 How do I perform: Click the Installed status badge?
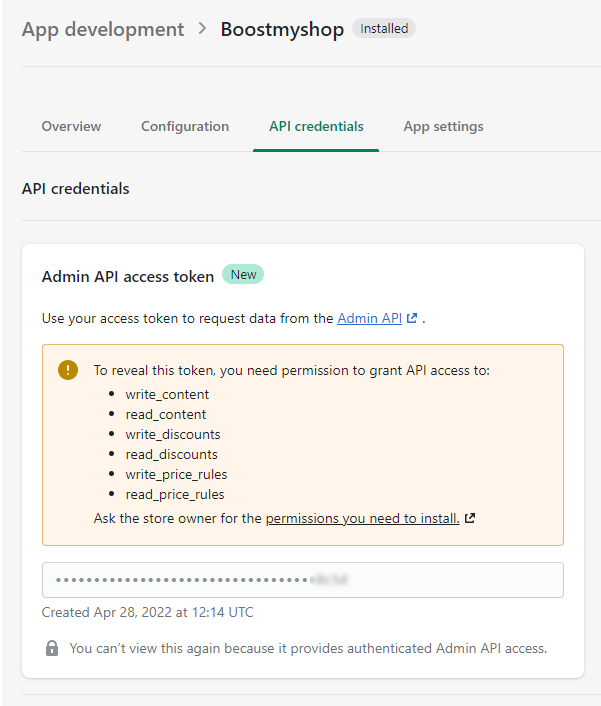click(384, 28)
